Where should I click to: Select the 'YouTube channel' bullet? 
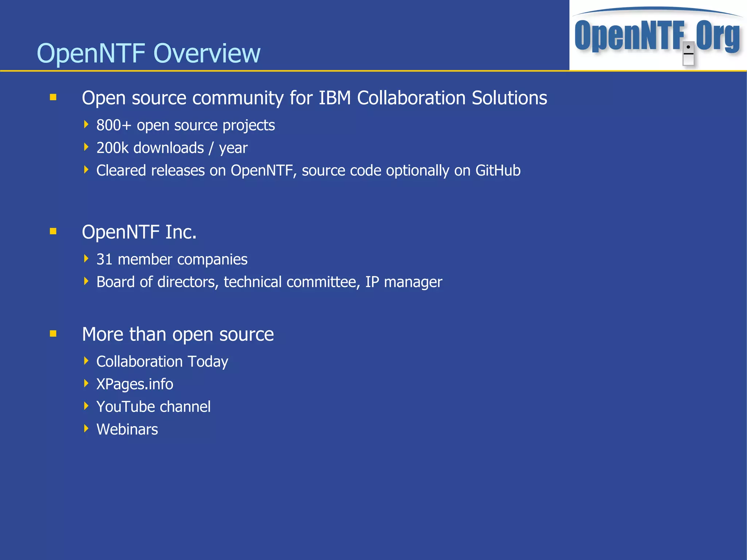click(x=154, y=407)
